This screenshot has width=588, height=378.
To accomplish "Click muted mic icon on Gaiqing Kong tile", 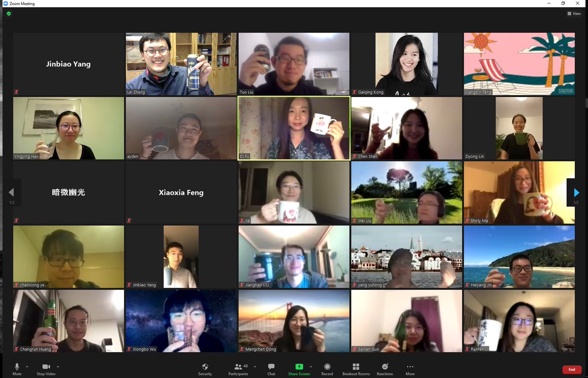I will coord(355,92).
